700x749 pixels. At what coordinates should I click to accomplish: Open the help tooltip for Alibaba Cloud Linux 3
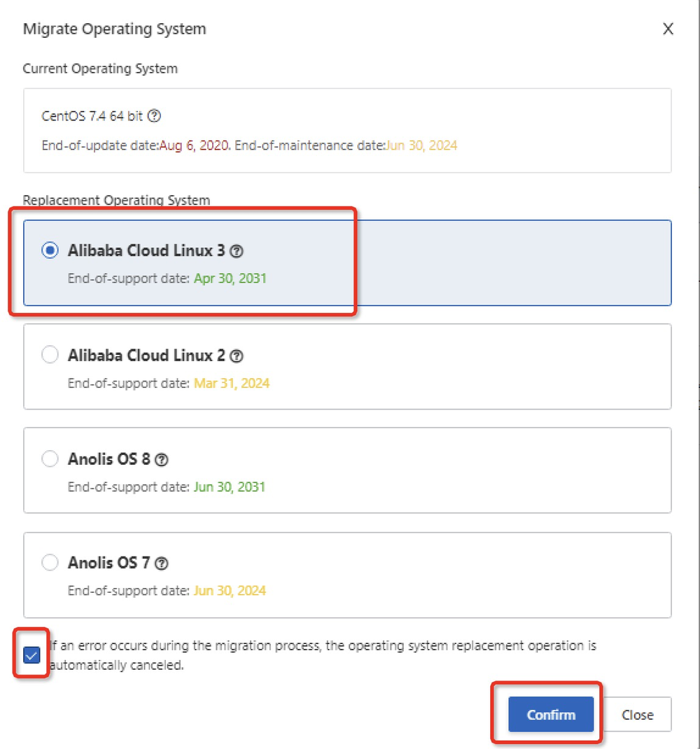(237, 250)
